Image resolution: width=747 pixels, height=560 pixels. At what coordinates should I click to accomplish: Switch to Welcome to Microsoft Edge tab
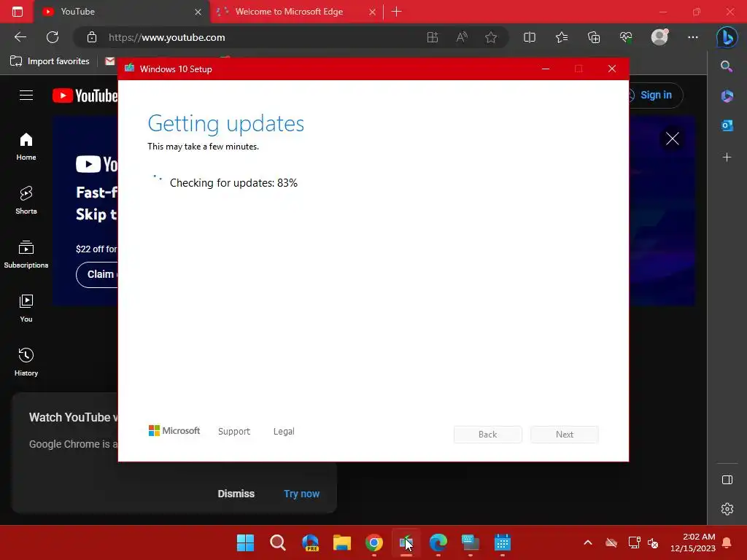click(x=296, y=12)
